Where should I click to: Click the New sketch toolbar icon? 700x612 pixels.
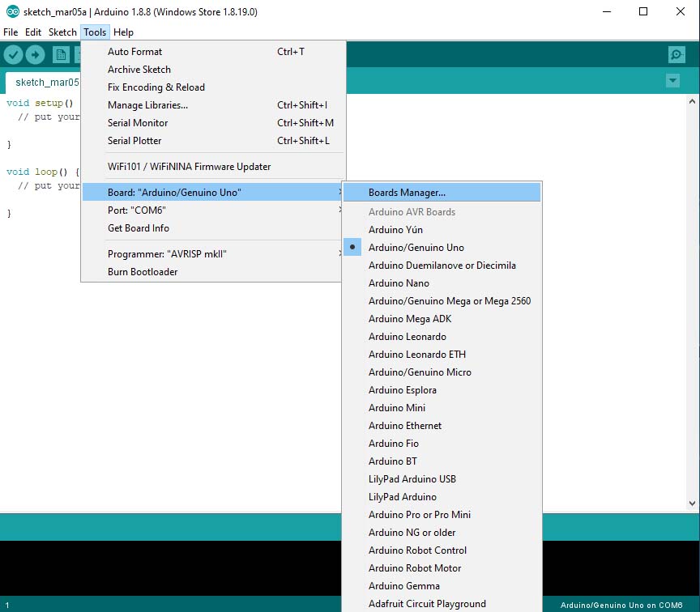tap(61, 55)
